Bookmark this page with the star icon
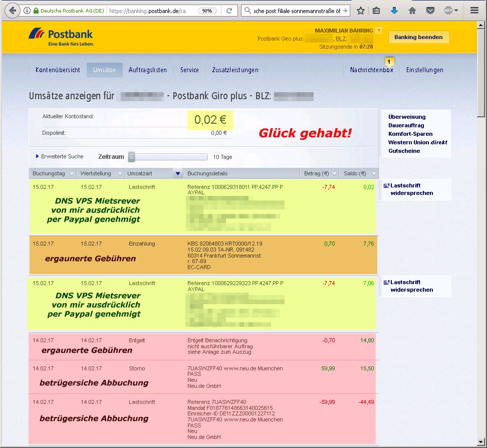This screenshot has width=487, height=448. click(360, 11)
